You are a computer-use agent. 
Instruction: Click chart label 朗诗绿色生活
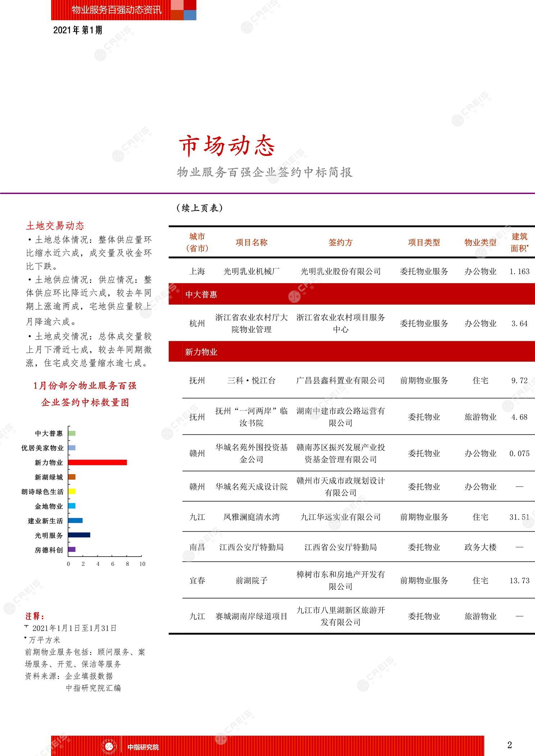(x=42, y=492)
